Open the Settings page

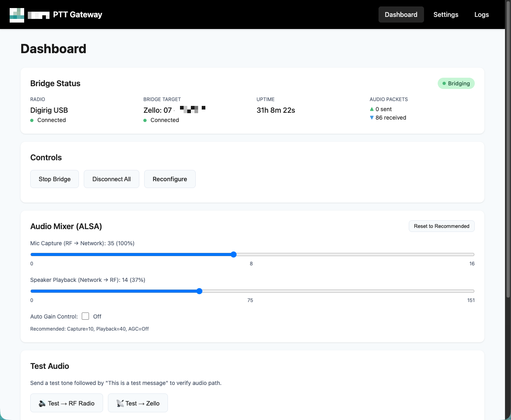pos(446,14)
